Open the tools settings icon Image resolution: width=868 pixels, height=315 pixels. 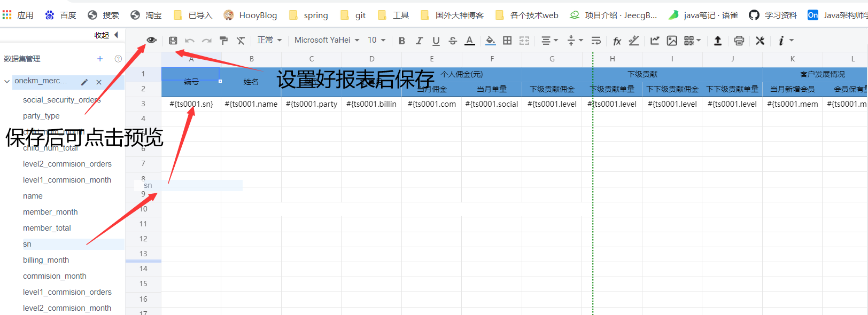760,41
